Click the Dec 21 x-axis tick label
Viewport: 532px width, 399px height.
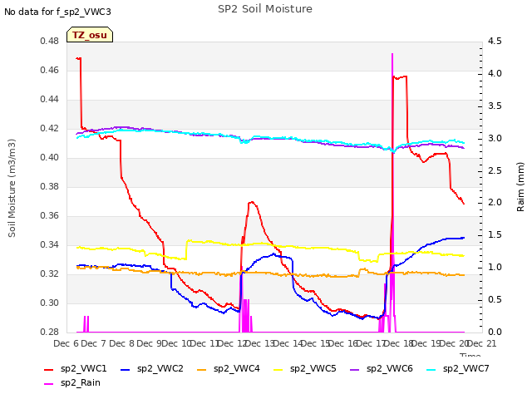482,343
